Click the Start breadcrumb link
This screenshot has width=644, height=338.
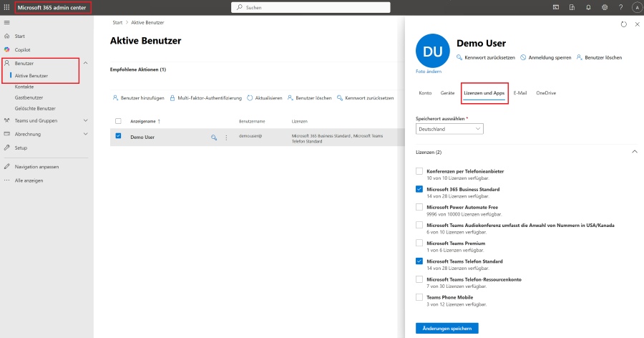click(x=117, y=23)
